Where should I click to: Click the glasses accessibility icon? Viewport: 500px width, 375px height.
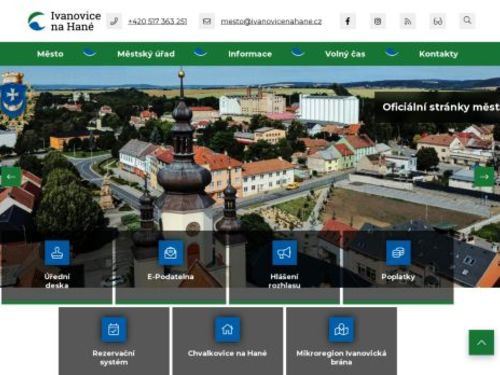(438, 21)
